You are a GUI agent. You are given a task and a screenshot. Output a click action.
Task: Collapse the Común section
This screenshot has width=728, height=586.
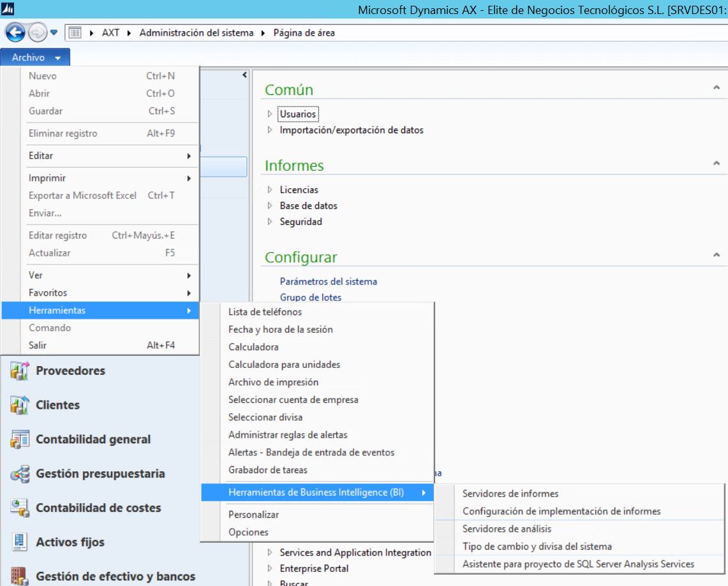point(717,87)
